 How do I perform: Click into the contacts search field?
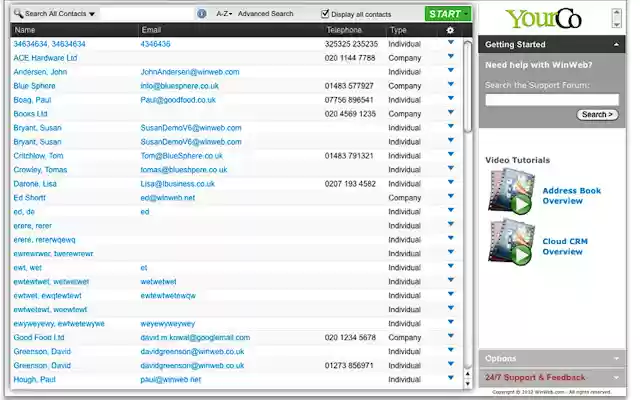[147, 14]
